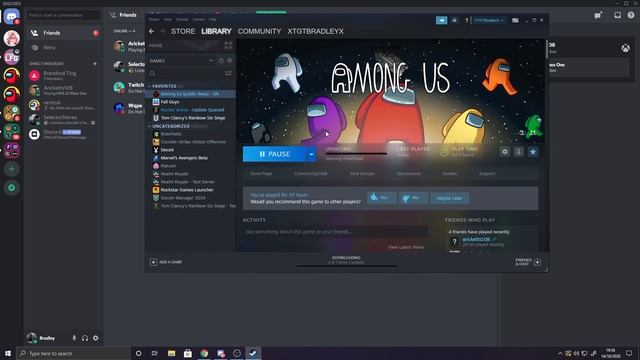Open the Community tab in Steam
Image resolution: width=640 pixels, height=360 pixels.
[259, 31]
